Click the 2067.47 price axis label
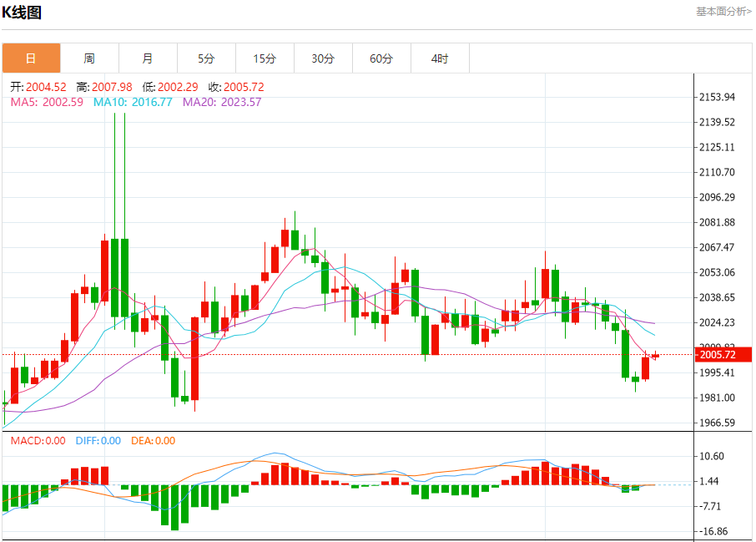Viewport: 756px width, 542px height. (x=718, y=247)
